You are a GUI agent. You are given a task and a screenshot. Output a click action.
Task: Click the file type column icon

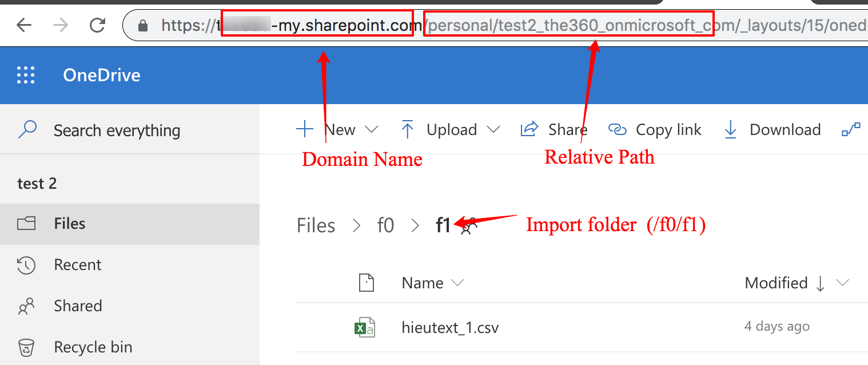coord(366,283)
